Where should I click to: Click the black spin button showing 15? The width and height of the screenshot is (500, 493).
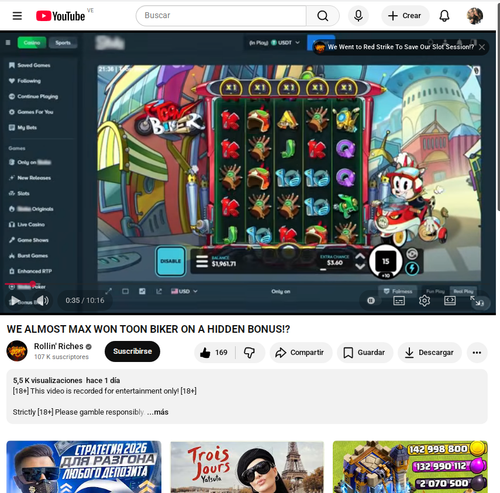click(x=386, y=261)
